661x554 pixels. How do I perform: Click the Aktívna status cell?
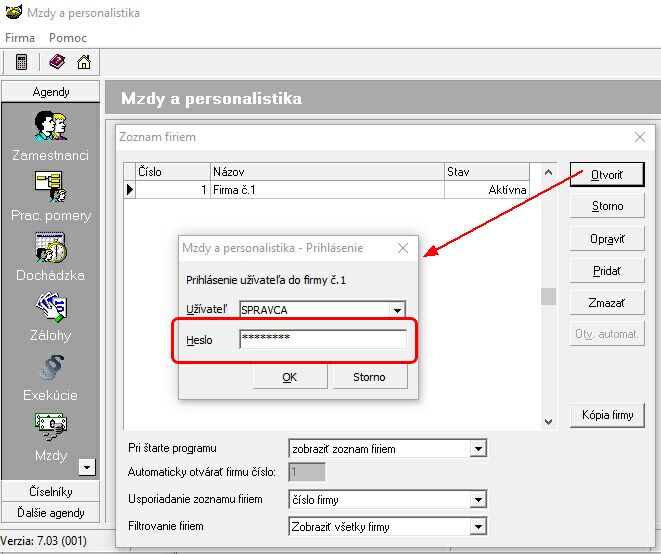pyautogui.click(x=487, y=190)
